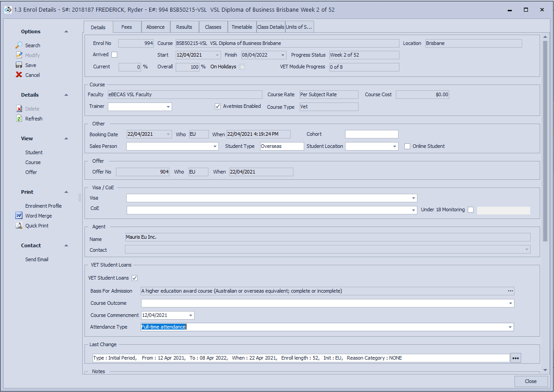
Task: Click the Close button
Action: click(531, 381)
